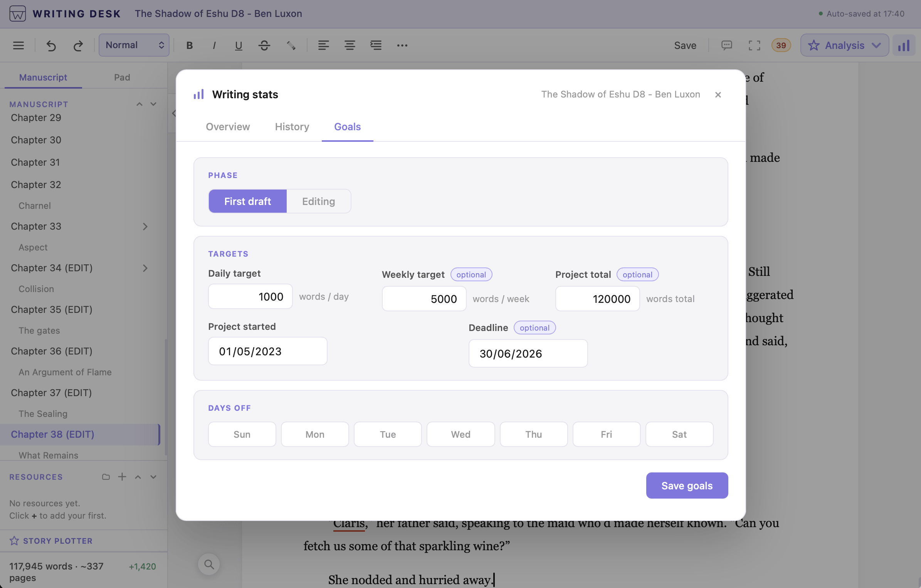This screenshot has height=588, width=921.
Task: Toggle italic formatting
Action: pos(214,45)
